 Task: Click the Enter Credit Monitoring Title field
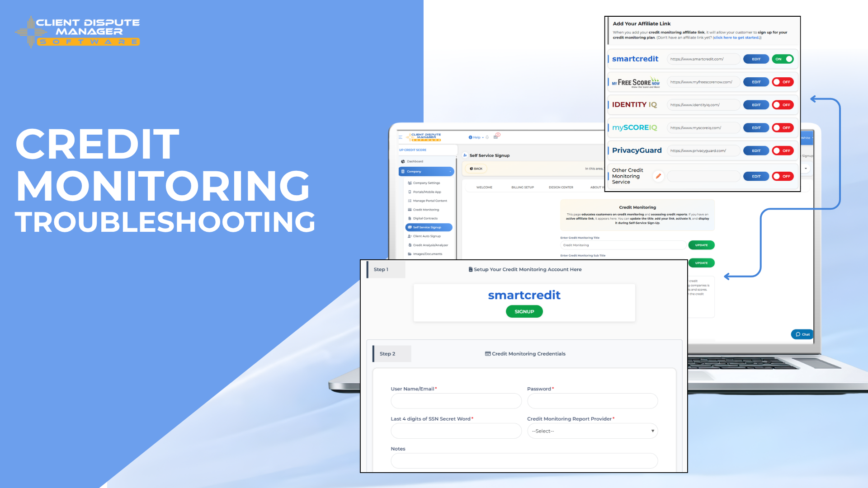click(623, 245)
